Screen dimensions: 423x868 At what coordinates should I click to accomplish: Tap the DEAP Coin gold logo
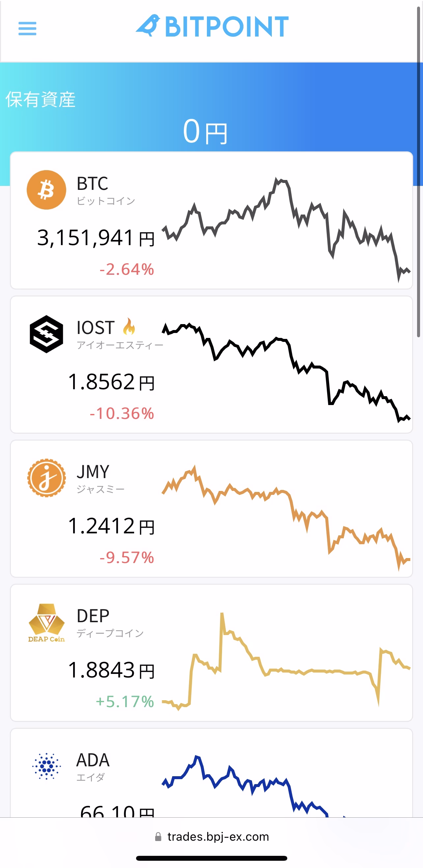46,623
